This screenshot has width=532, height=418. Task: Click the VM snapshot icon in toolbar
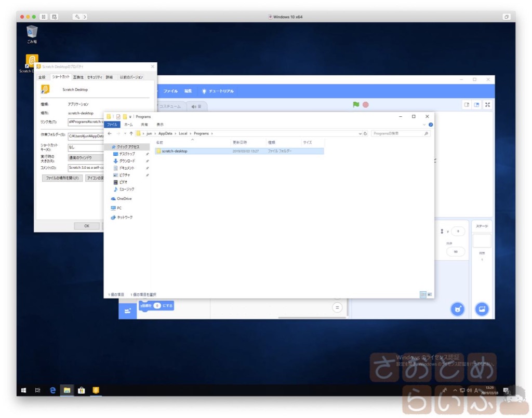pyautogui.click(x=54, y=17)
